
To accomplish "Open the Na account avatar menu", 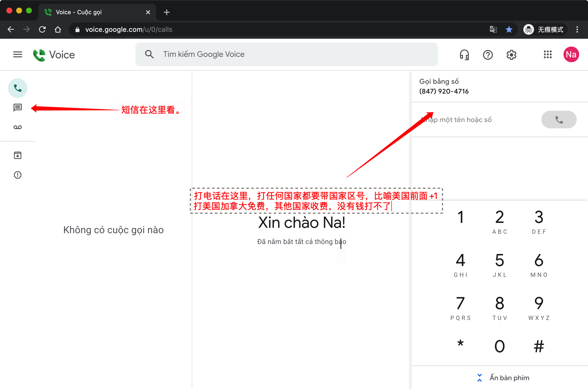I will click(571, 55).
